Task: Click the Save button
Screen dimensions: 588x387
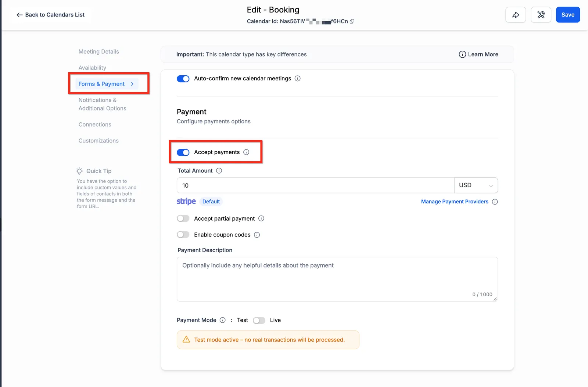Action: tap(568, 15)
